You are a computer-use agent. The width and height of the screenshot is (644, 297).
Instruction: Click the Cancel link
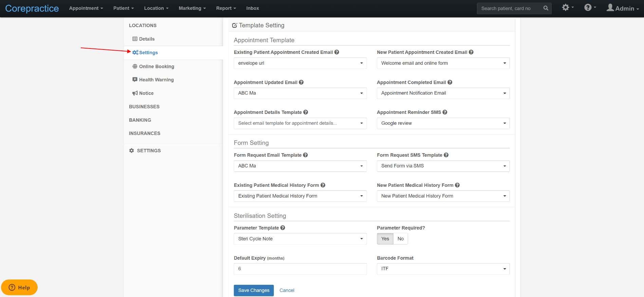(x=287, y=291)
